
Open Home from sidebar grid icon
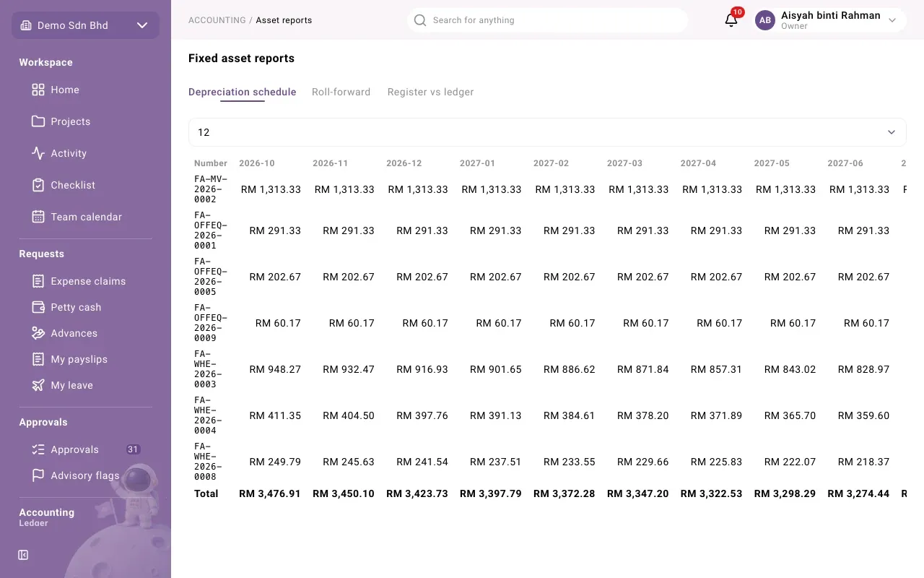38,90
